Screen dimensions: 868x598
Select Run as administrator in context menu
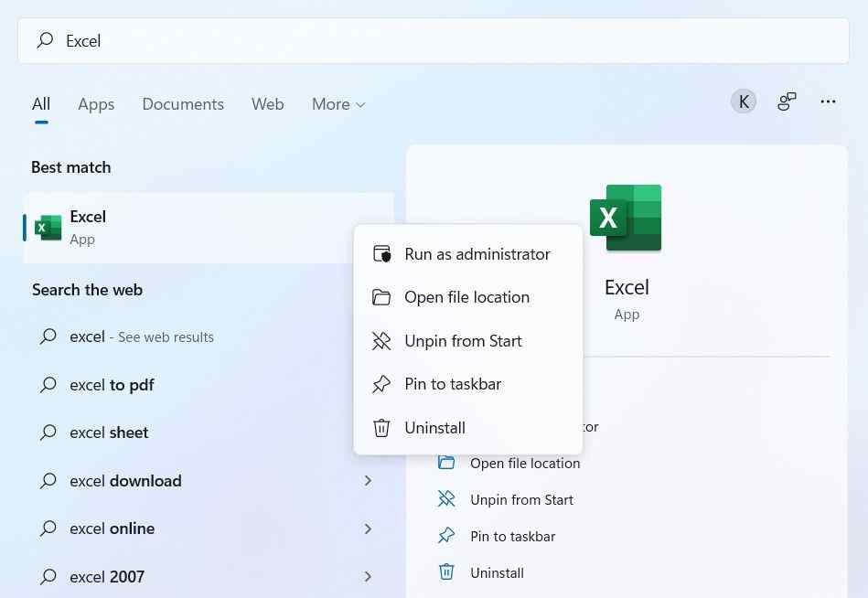pyautogui.click(x=467, y=254)
